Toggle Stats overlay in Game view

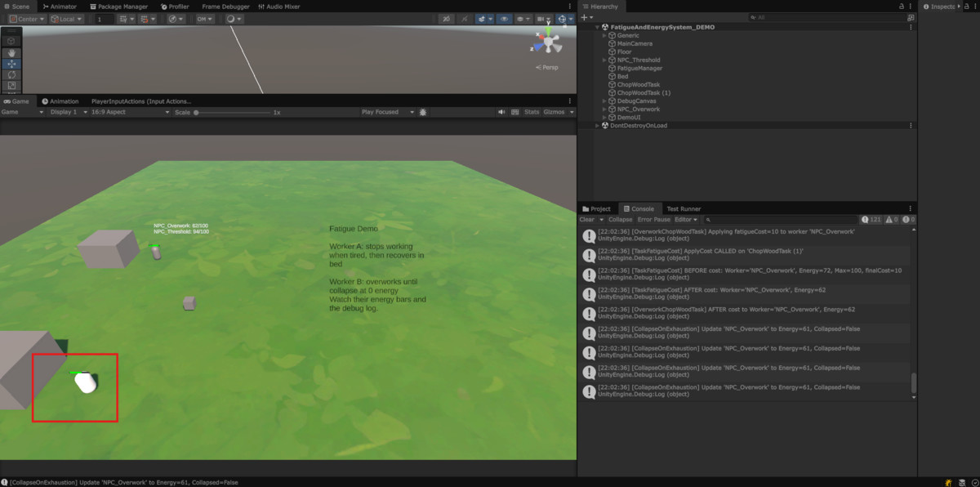[532, 112]
